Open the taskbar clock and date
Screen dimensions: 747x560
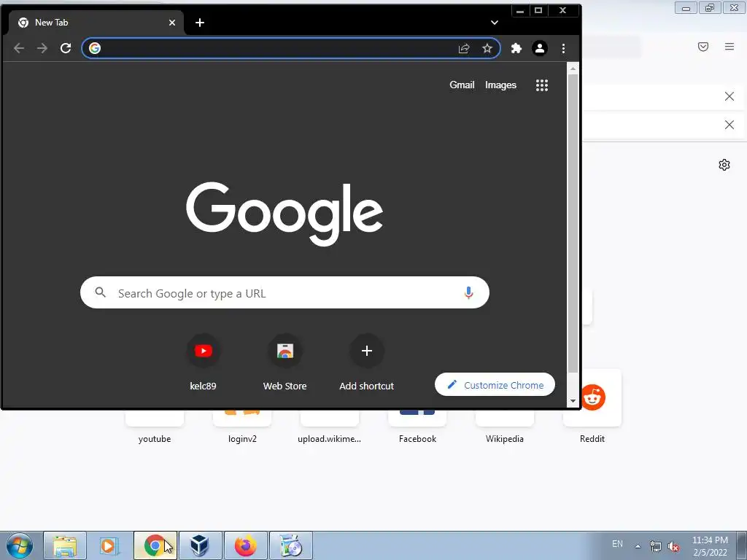click(x=710, y=546)
